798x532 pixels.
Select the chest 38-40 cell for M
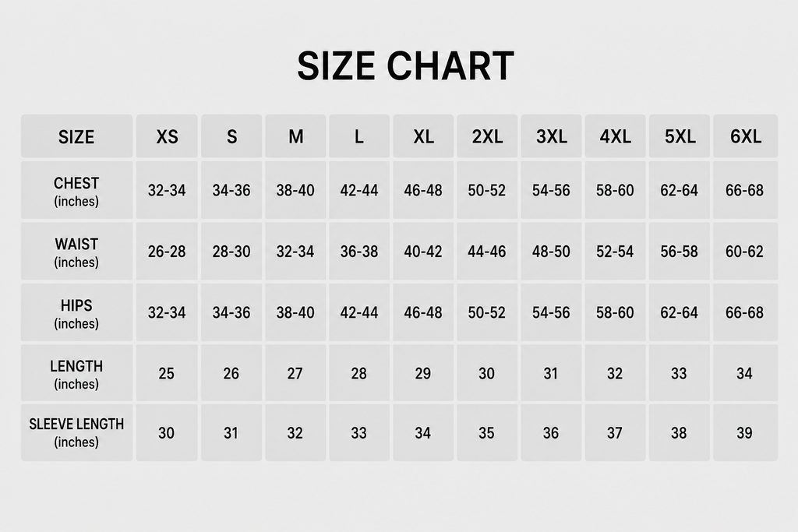(295, 190)
